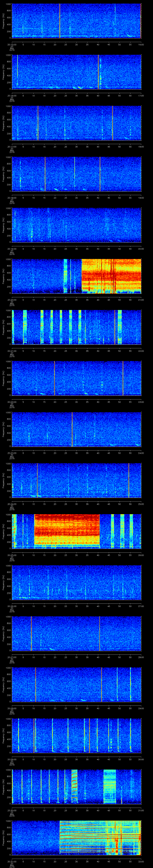
Task: Click the 20:31:00 start time label
Action: (12, 861)
